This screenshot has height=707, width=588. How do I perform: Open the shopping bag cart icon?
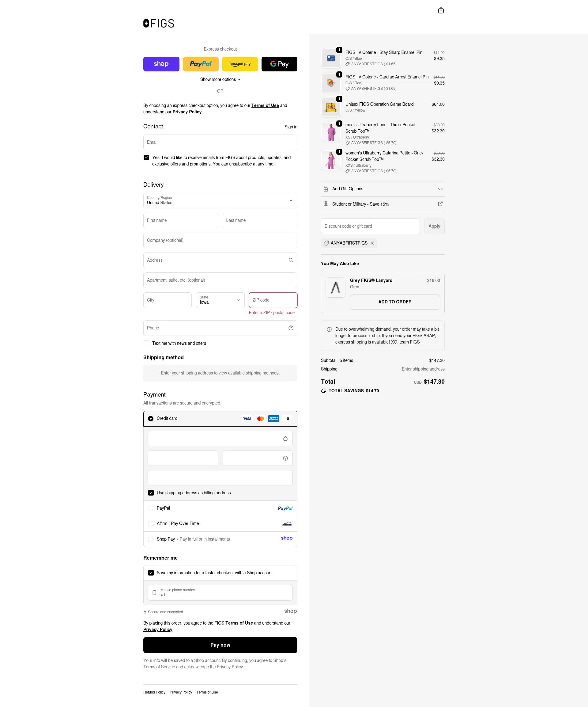tap(441, 10)
